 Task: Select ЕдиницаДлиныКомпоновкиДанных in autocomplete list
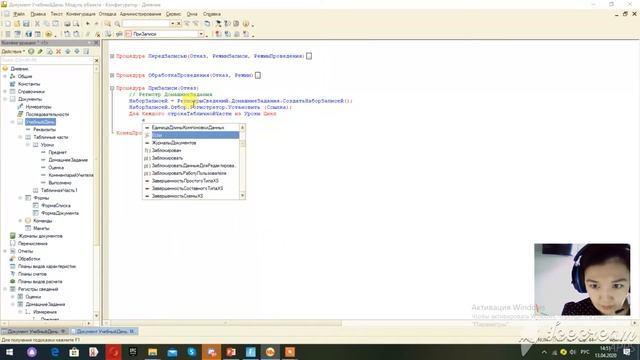188,128
